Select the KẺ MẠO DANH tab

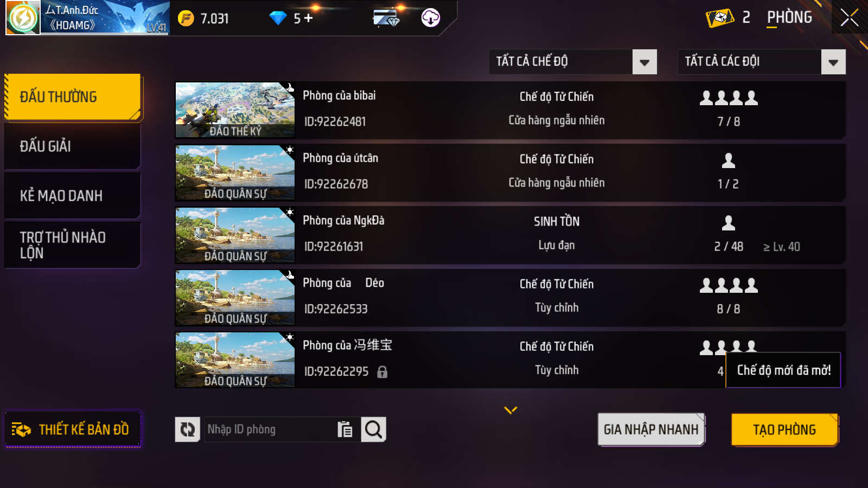click(x=73, y=196)
